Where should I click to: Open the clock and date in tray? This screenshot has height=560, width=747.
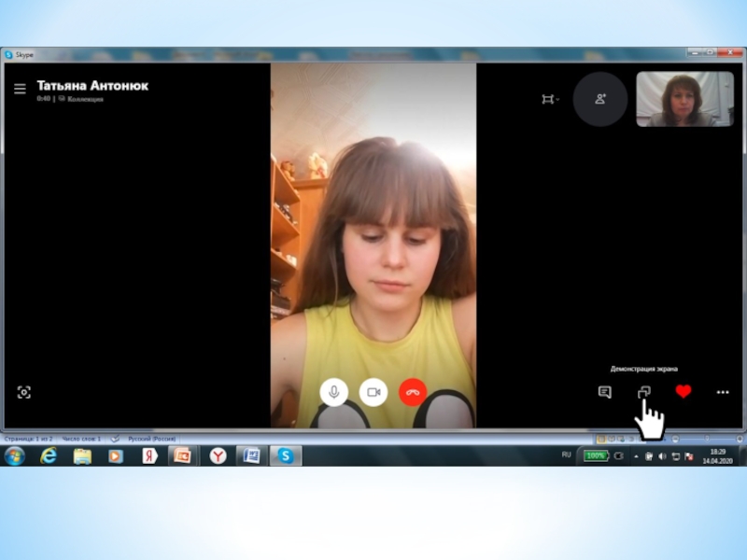pyautogui.click(x=716, y=455)
